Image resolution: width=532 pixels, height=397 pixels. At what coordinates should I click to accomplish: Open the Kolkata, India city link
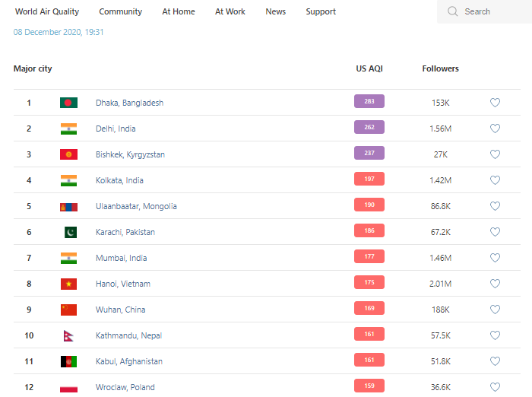pyautogui.click(x=119, y=180)
